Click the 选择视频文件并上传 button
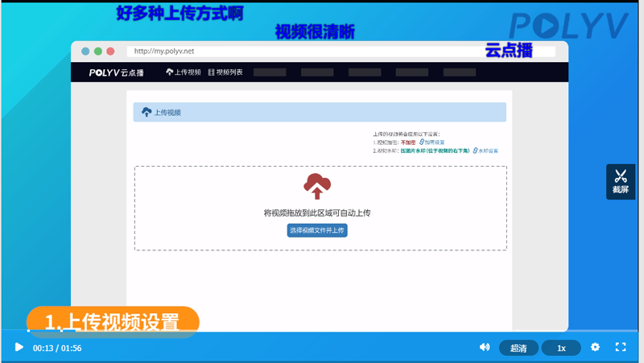 (317, 230)
